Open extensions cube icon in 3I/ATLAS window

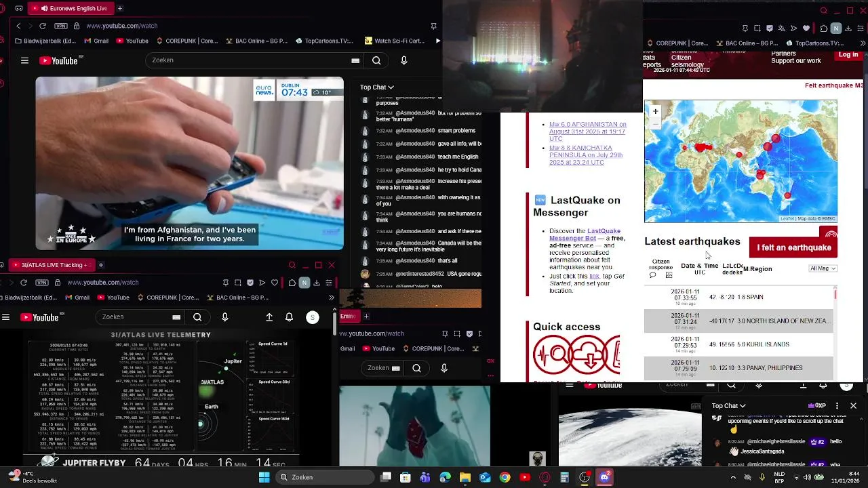[292, 283]
